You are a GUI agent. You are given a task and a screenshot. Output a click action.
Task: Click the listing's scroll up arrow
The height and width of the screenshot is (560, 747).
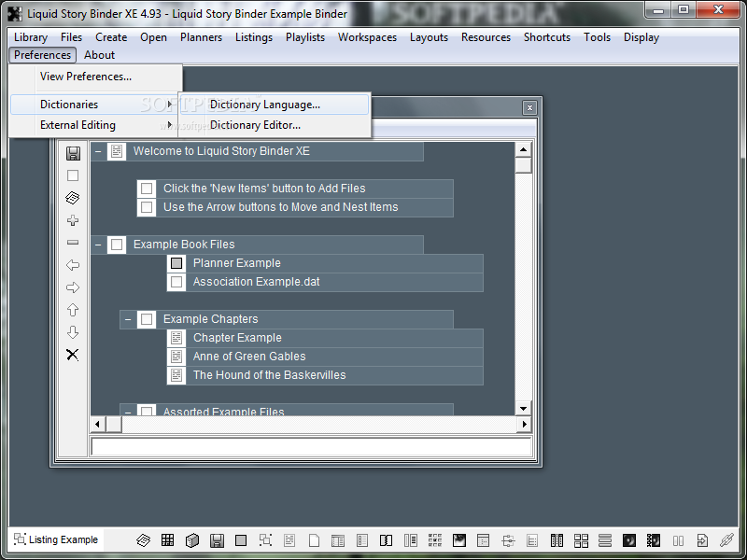[524, 149]
